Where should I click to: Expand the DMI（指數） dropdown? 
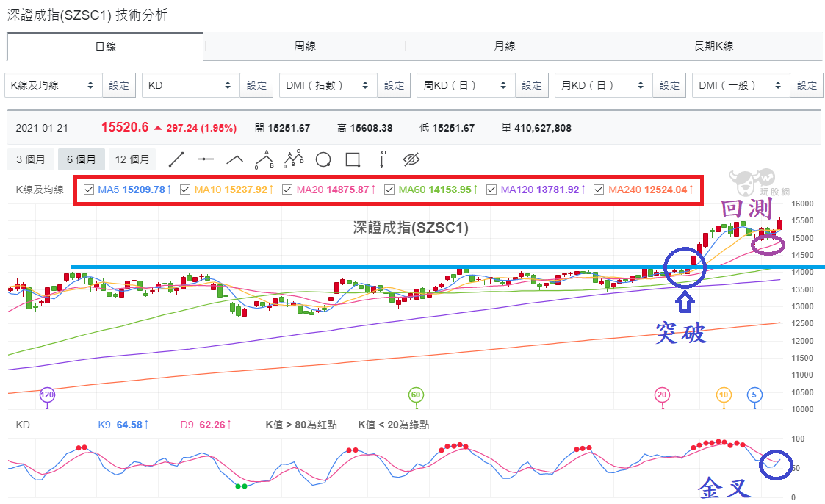(328, 85)
